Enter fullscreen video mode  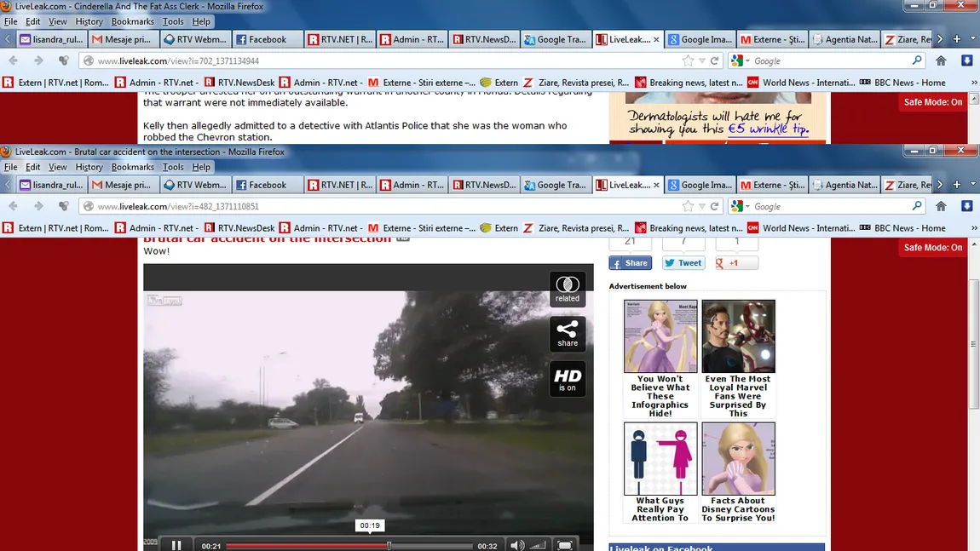(x=564, y=545)
